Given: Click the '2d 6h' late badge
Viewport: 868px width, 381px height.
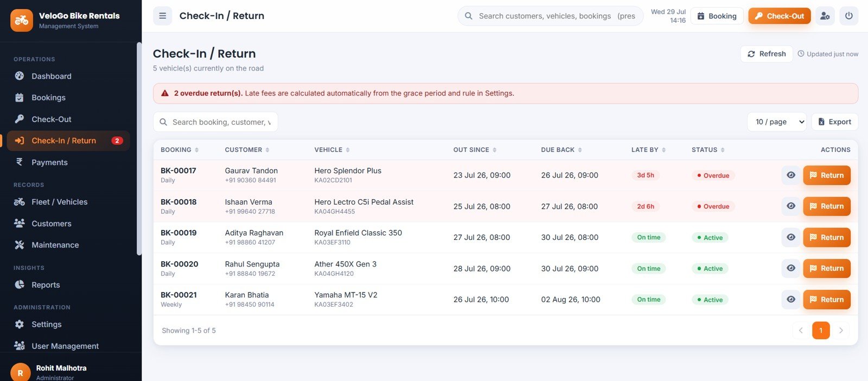Looking at the screenshot, I should coord(646,206).
